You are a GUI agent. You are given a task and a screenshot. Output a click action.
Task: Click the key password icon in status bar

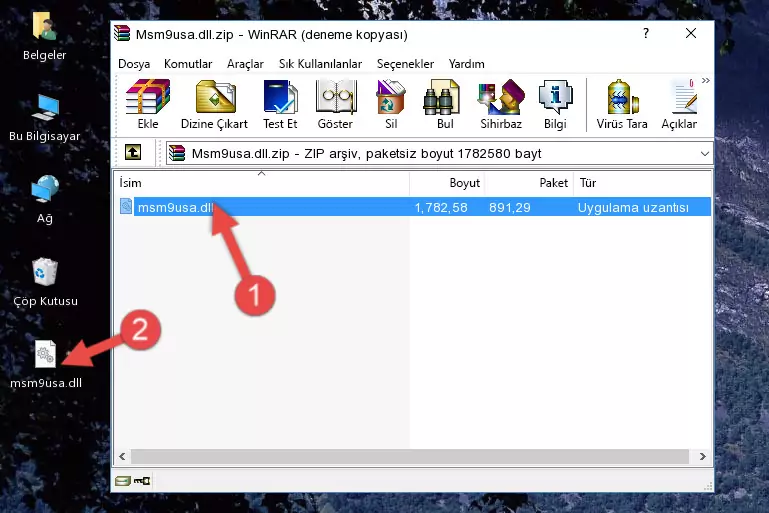click(x=142, y=481)
